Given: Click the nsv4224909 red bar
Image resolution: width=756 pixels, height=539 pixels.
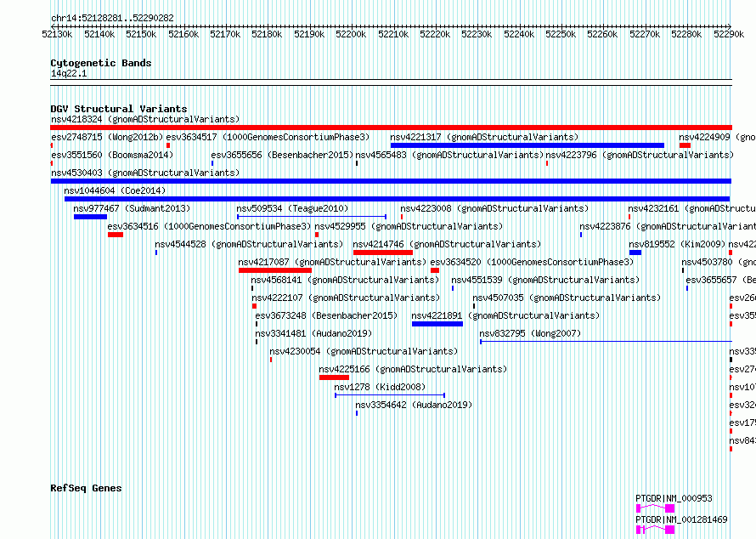Looking at the screenshot, I should pos(685,145).
